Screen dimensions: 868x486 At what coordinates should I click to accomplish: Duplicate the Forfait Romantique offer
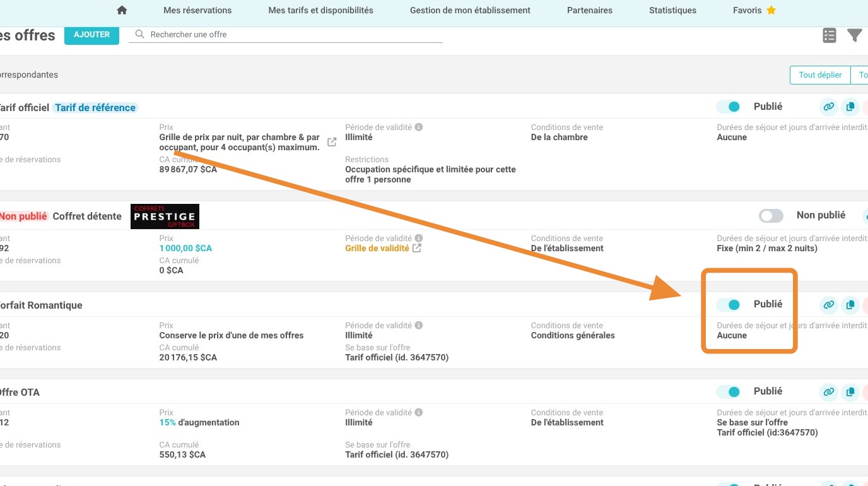(x=850, y=305)
